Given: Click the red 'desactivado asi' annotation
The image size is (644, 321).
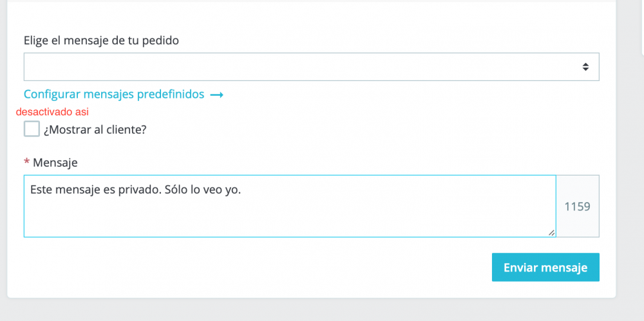Looking at the screenshot, I should click(x=52, y=112).
